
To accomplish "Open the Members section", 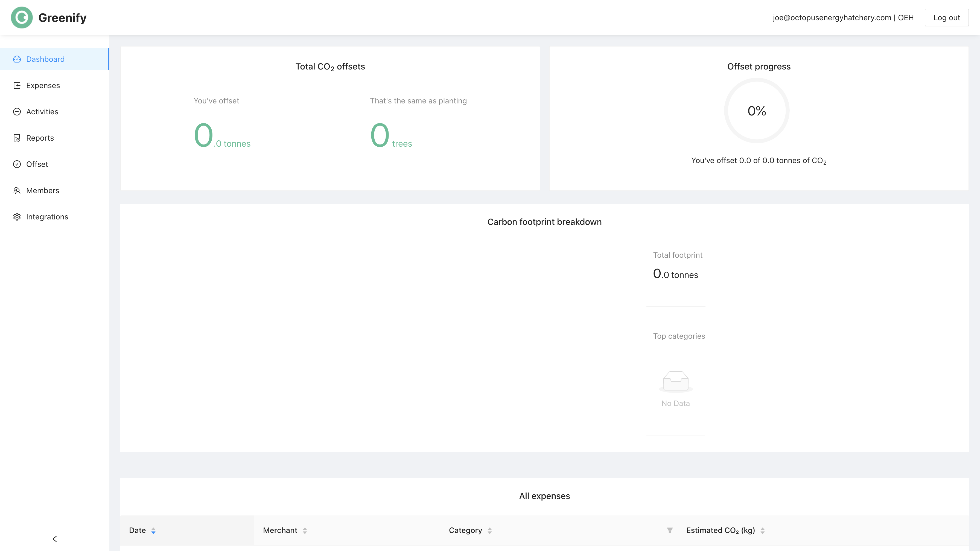I will click(54, 190).
